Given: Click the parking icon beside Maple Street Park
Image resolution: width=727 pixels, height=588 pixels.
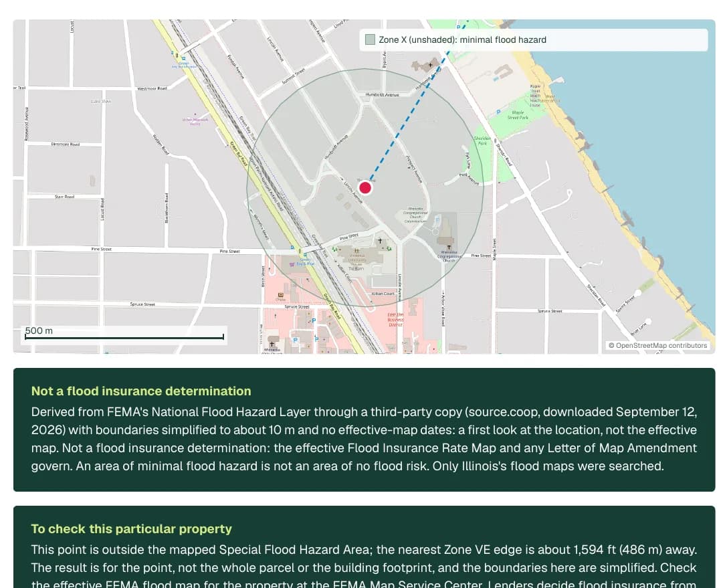Looking at the screenshot, I should 499,112.
